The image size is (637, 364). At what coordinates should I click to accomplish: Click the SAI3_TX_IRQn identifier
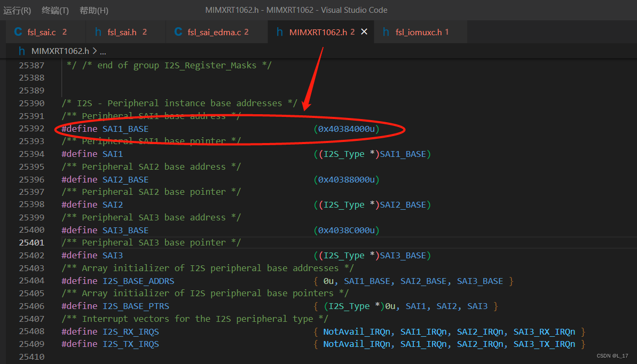(x=545, y=344)
